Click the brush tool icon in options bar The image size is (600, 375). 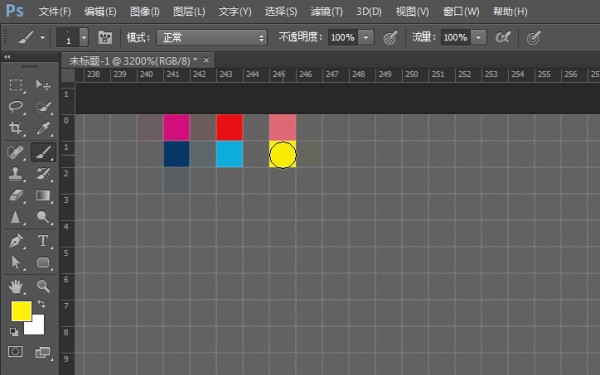coord(26,38)
